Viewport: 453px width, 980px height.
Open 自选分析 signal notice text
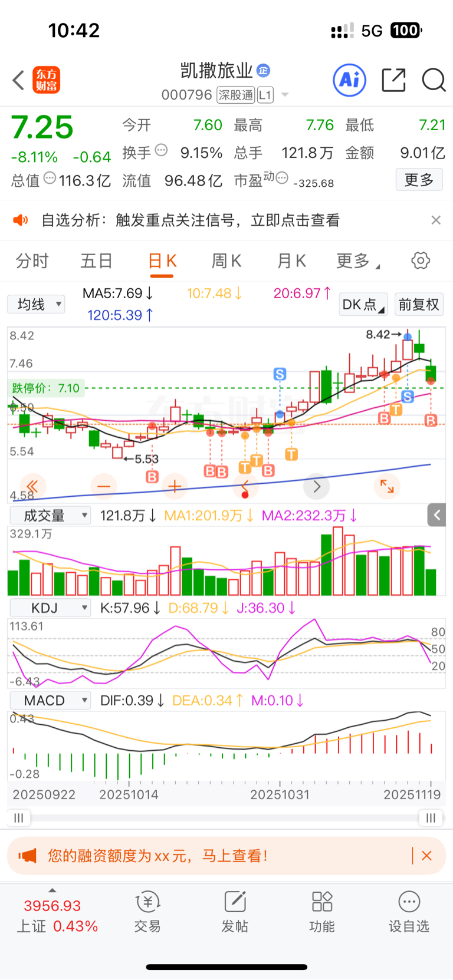191,220
